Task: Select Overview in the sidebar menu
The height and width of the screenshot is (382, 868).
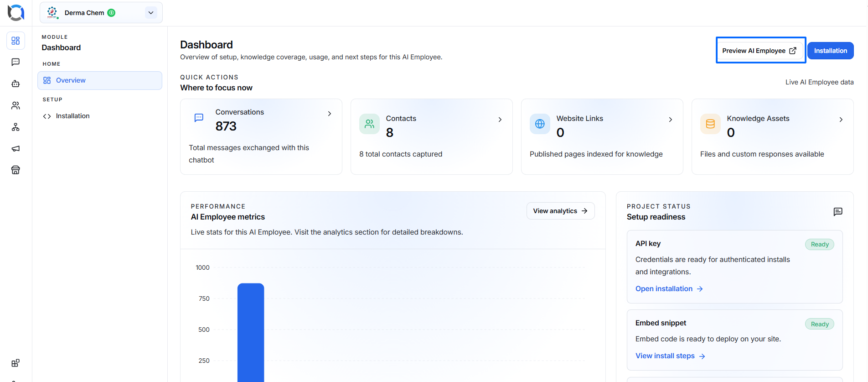Action: pos(100,80)
